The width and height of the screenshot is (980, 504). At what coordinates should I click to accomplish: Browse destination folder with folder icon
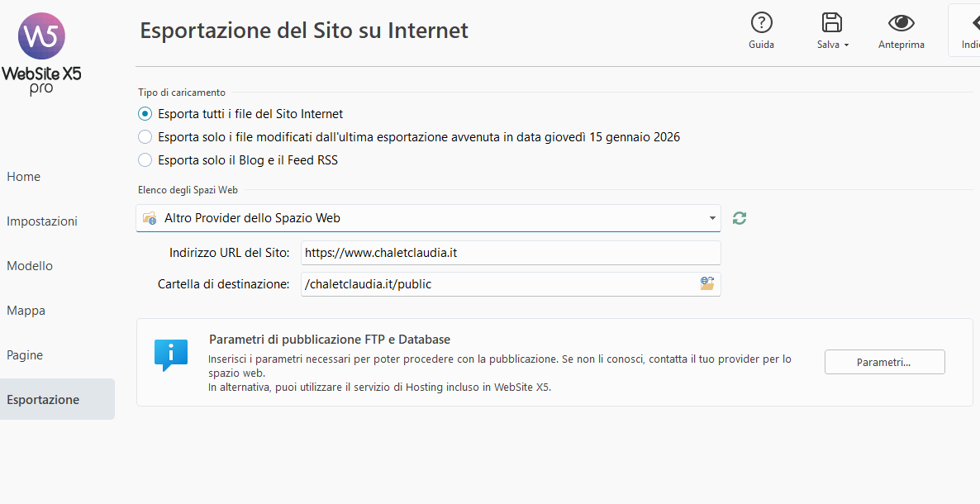pos(707,283)
